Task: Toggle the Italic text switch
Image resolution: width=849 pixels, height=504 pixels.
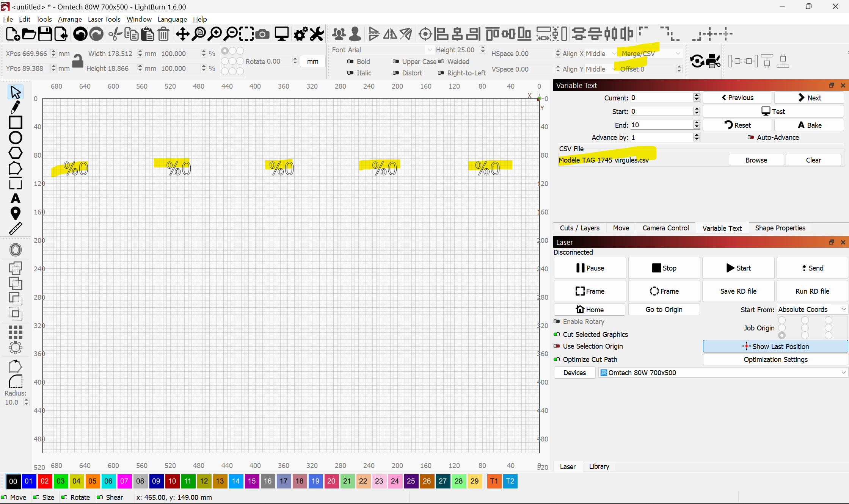Action: pyautogui.click(x=350, y=73)
